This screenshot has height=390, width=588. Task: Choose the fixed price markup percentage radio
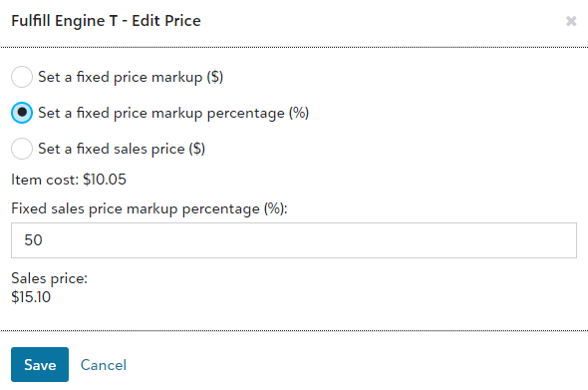tap(22, 113)
